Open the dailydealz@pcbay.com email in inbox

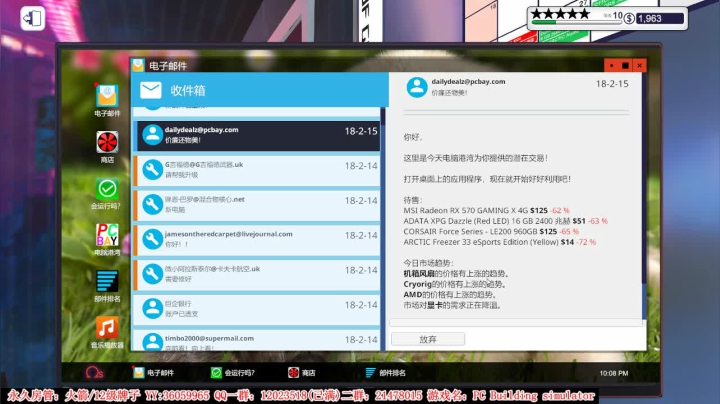pos(257,135)
